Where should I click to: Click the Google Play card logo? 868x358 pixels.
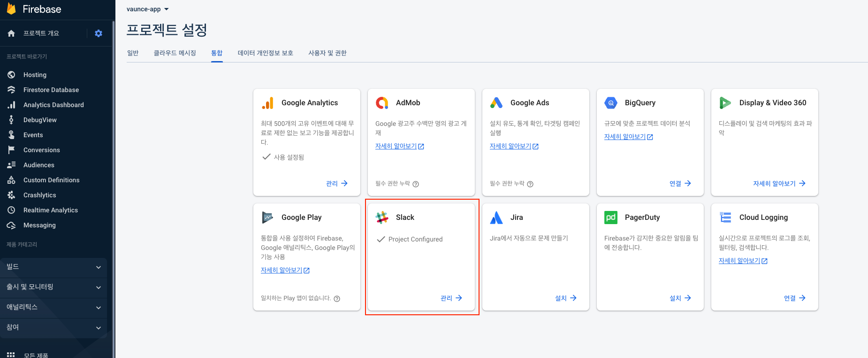(x=267, y=218)
